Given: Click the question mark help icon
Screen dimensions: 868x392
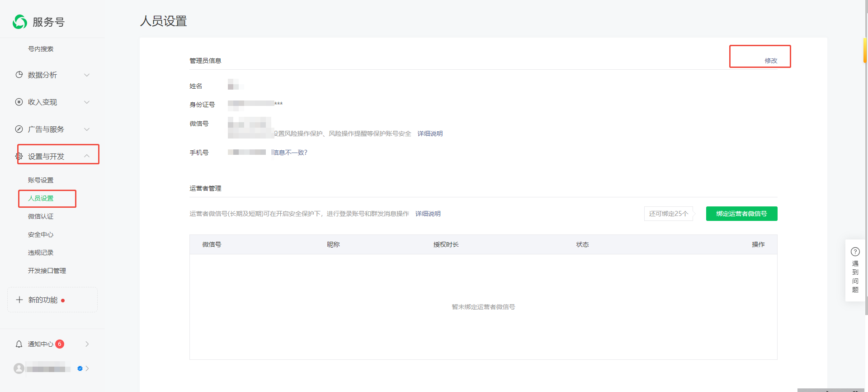Looking at the screenshot, I should point(855,252).
